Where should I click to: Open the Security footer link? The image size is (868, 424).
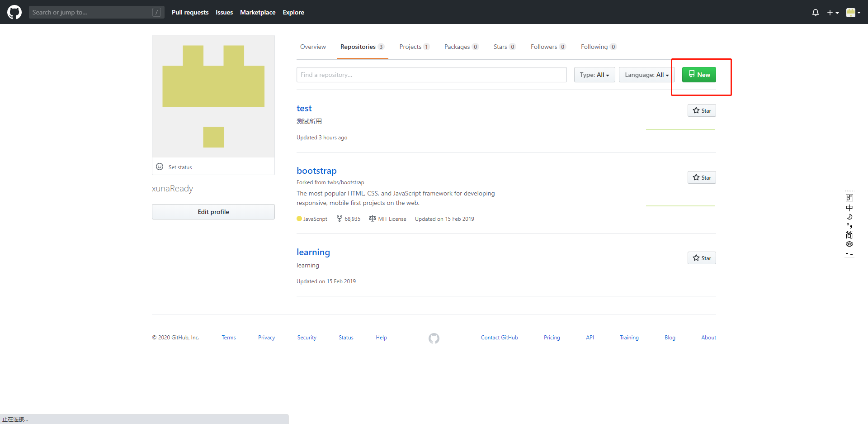[x=307, y=338]
